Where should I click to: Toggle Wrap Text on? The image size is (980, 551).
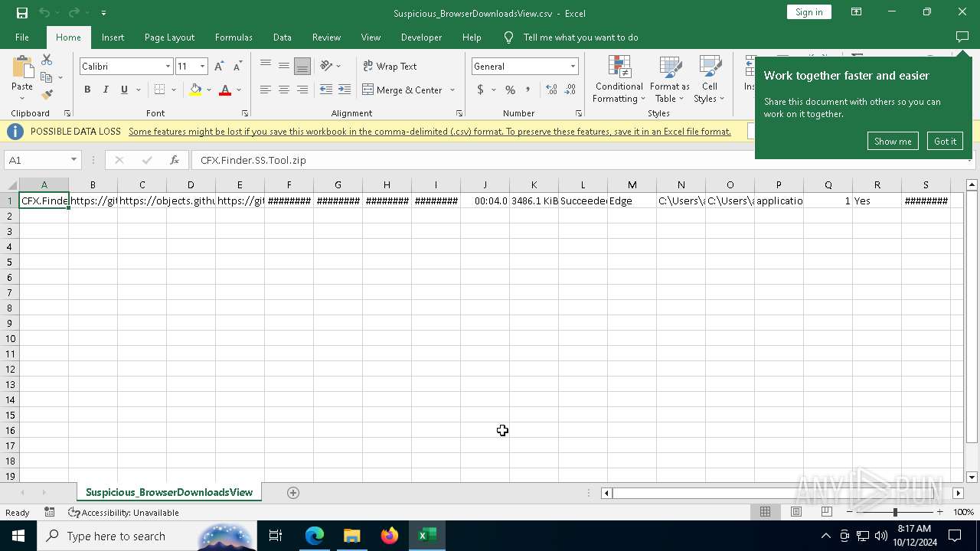(x=390, y=66)
